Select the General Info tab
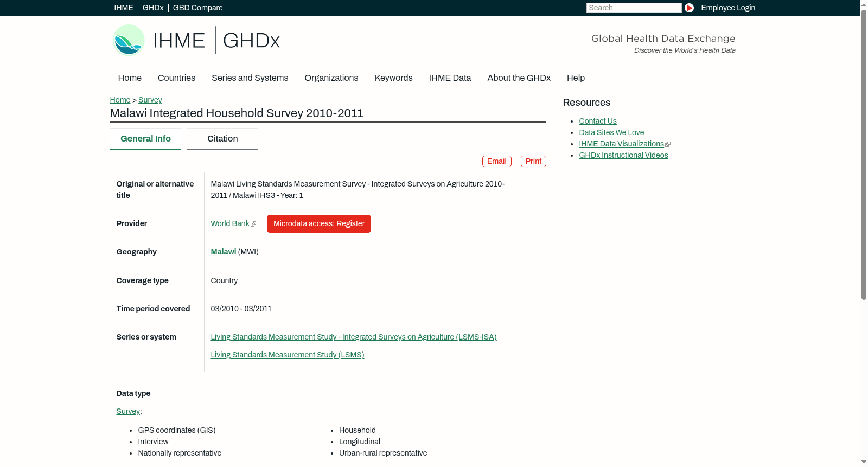This screenshot has width=868, height=467. tap(145, 139)
